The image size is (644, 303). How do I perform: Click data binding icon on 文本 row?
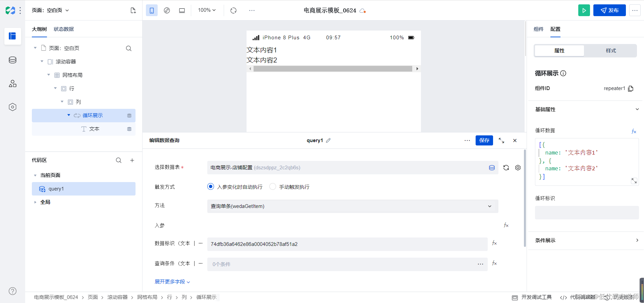click(x=129, y=129)
